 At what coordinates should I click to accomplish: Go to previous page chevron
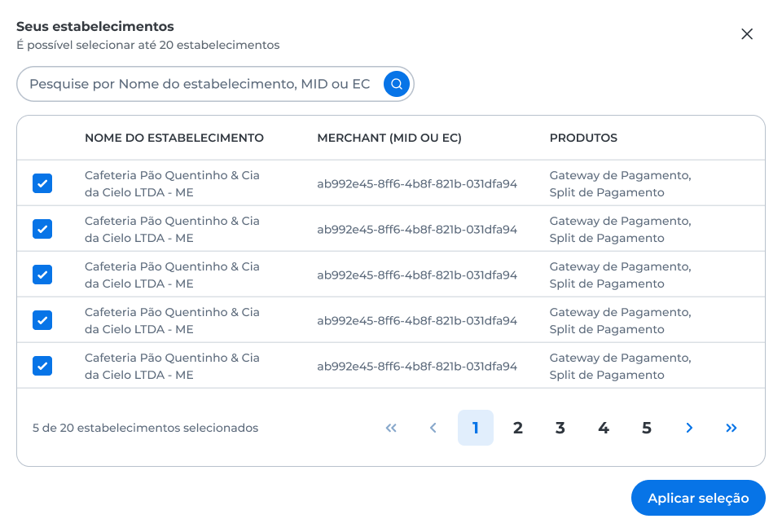(433, 428)
